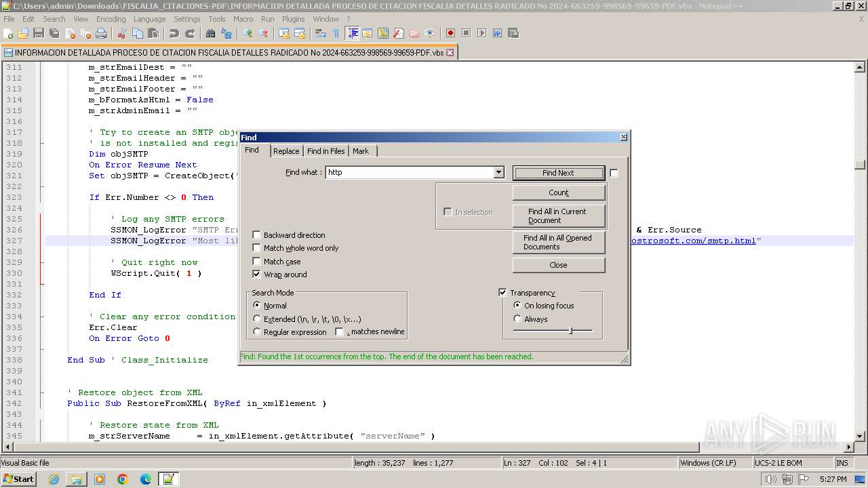Open the Document Map toolbar icon
The width and height of the screenshot is (868, 488).
tap(383, 33)
